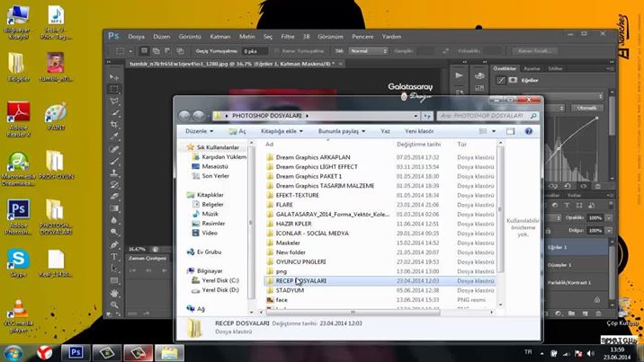Click the Yaz button in Explorer
The image size is (644, 362).
coord(385,131)
